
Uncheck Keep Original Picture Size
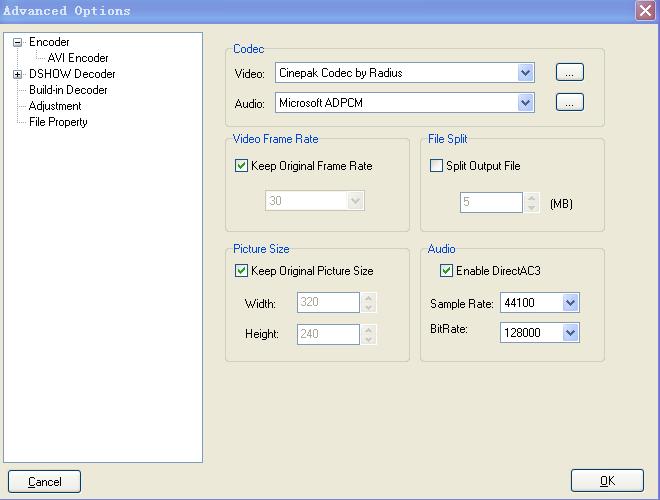[x=241, y=271]
